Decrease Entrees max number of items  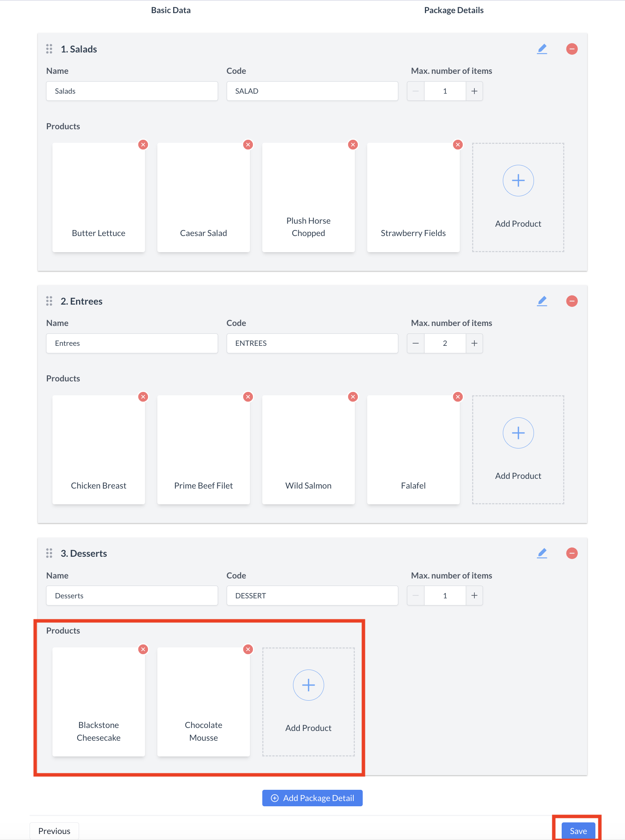click(x=416, y=344)
